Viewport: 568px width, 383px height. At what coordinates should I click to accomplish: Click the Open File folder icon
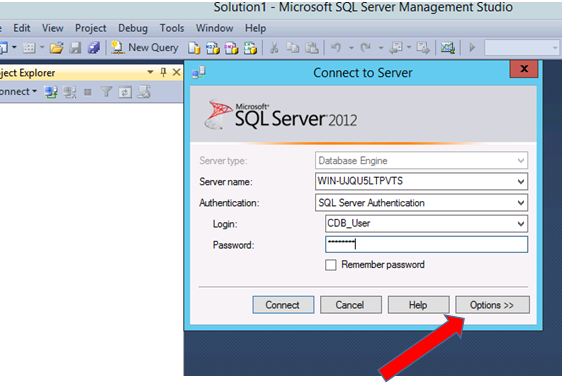point(57,48)
